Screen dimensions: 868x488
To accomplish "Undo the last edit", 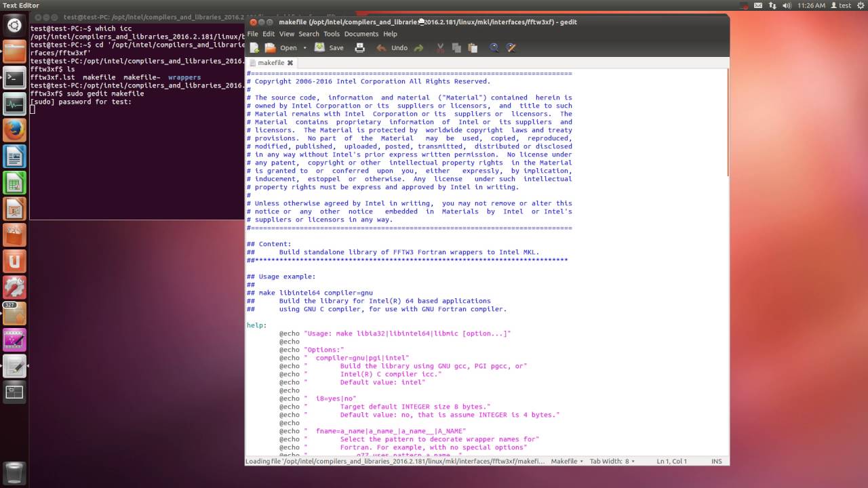I will (392, 48).
